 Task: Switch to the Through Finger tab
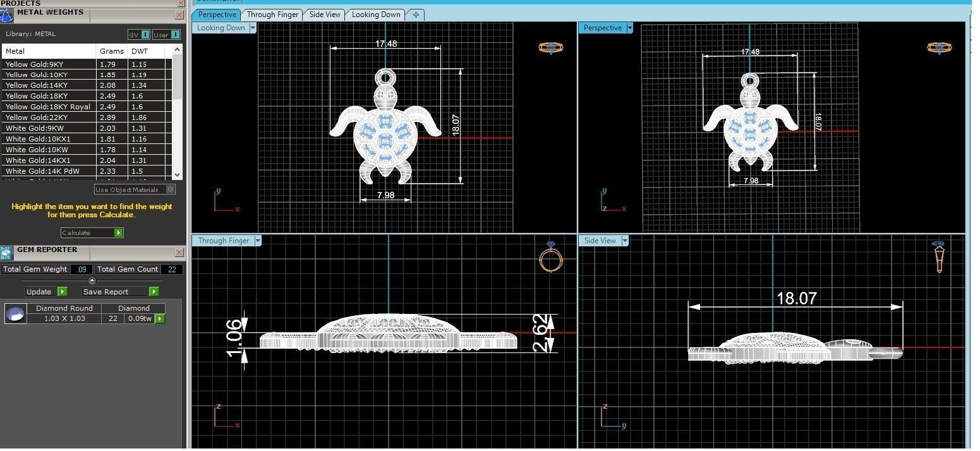(x=272, y=15)
